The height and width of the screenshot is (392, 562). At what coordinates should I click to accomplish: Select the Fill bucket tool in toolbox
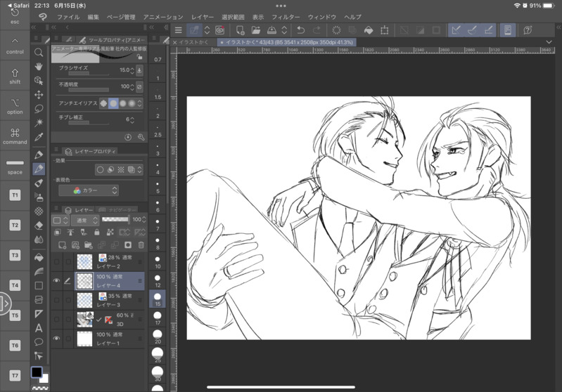click(x=39, y=257)
